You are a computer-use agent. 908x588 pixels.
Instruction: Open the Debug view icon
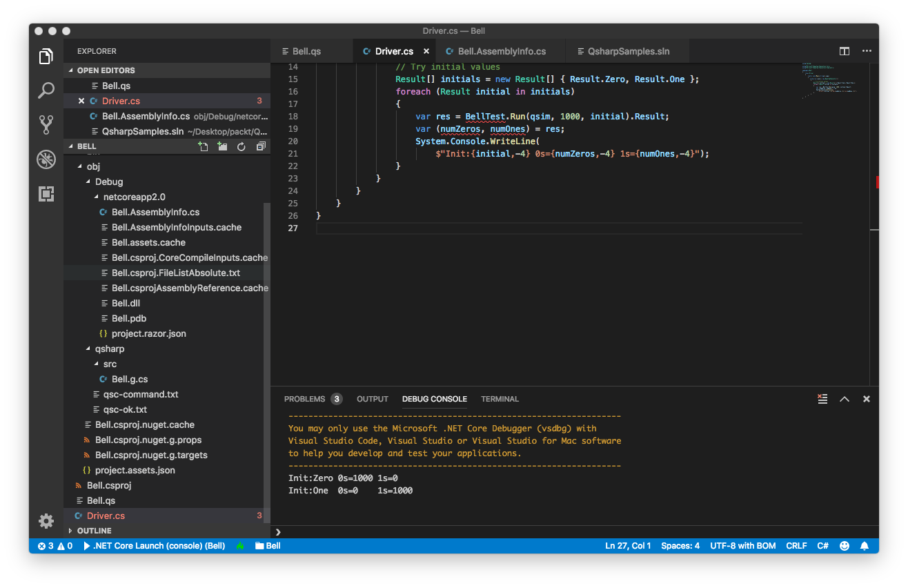pyautogui.click(x=46, y=159)
